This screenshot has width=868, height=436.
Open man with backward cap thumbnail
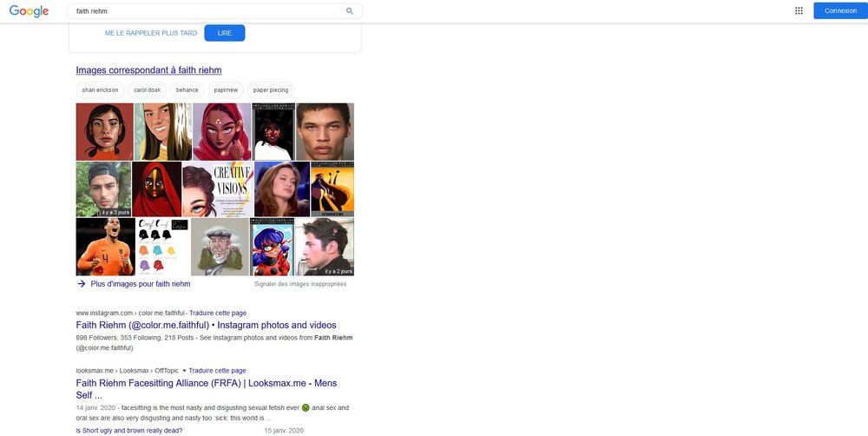(103, 189)
